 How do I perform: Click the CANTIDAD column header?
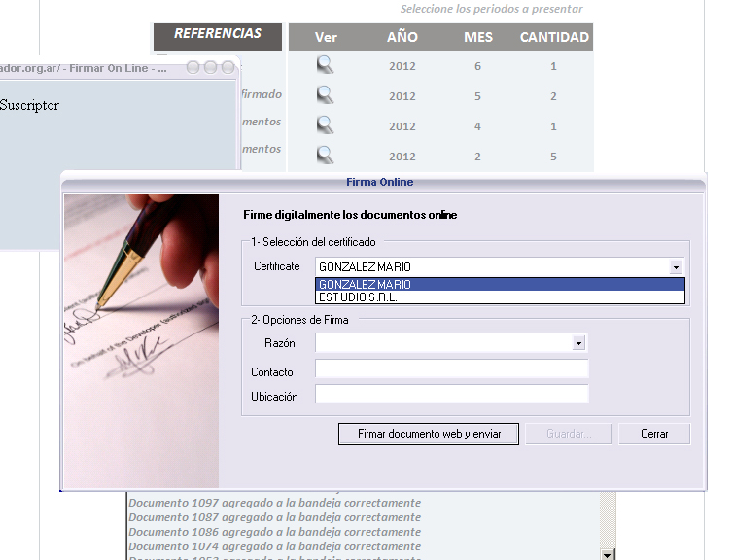[554, 38]
